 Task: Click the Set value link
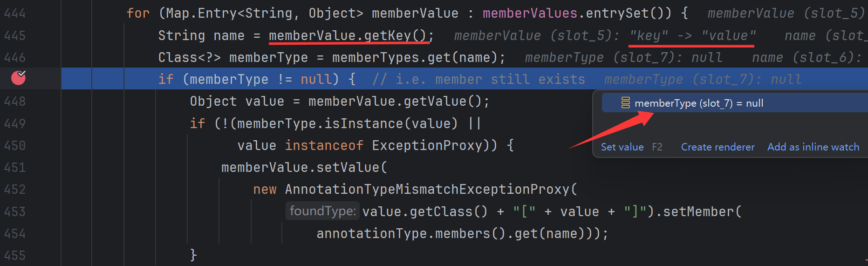pyautogui.click(x=622, y=147)
